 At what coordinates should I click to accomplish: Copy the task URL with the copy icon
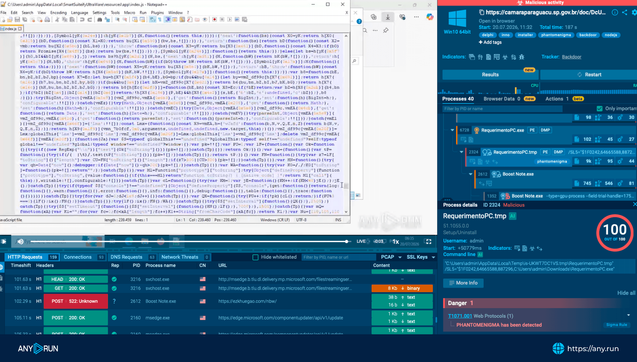click(x=481, y=13)
